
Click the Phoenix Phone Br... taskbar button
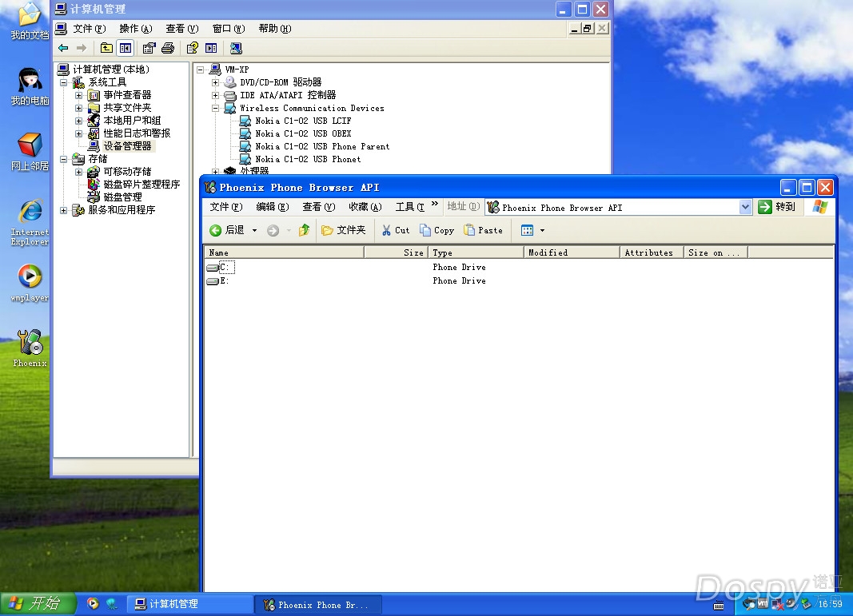317,605
